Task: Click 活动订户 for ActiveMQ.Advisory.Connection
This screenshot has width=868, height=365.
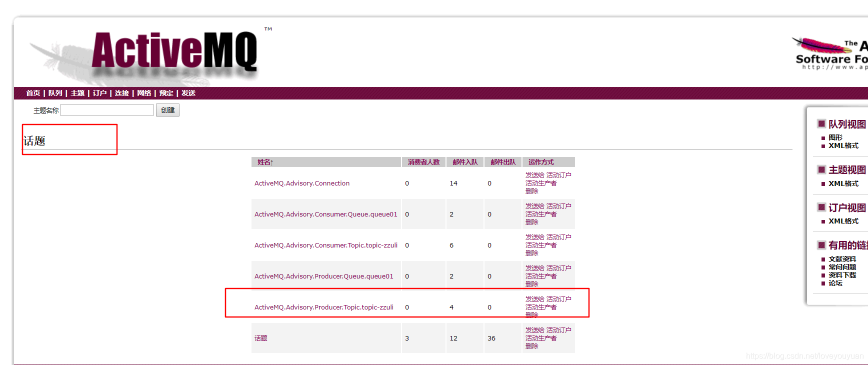Action: click(558, 175)
